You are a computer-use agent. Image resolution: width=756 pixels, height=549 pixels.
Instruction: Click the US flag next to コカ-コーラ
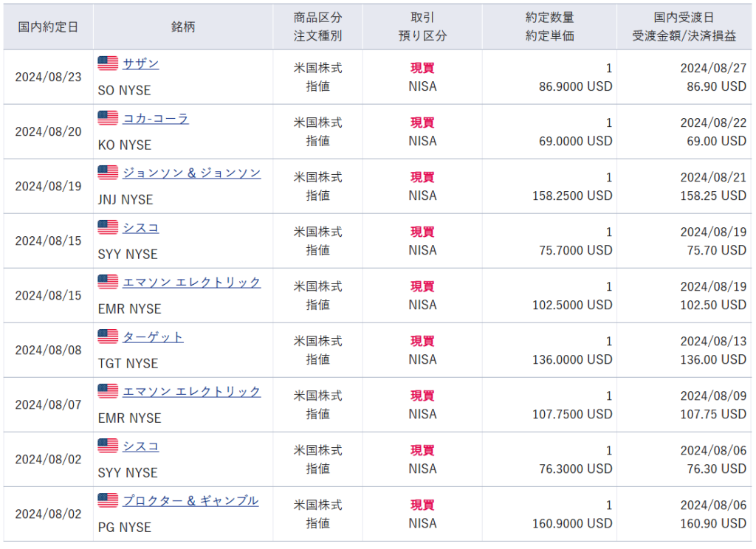(x=108, y=118)
